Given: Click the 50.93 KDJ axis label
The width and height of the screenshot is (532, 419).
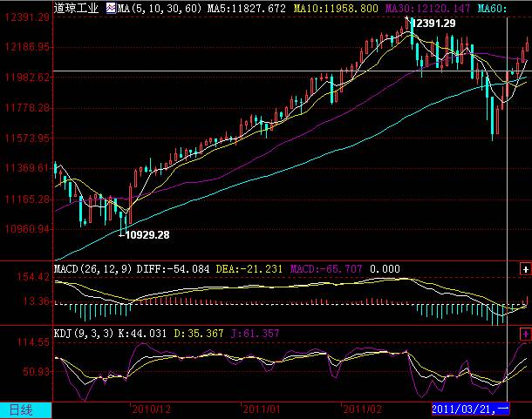Looking at the screenshot, I should (x=36, y=372).
